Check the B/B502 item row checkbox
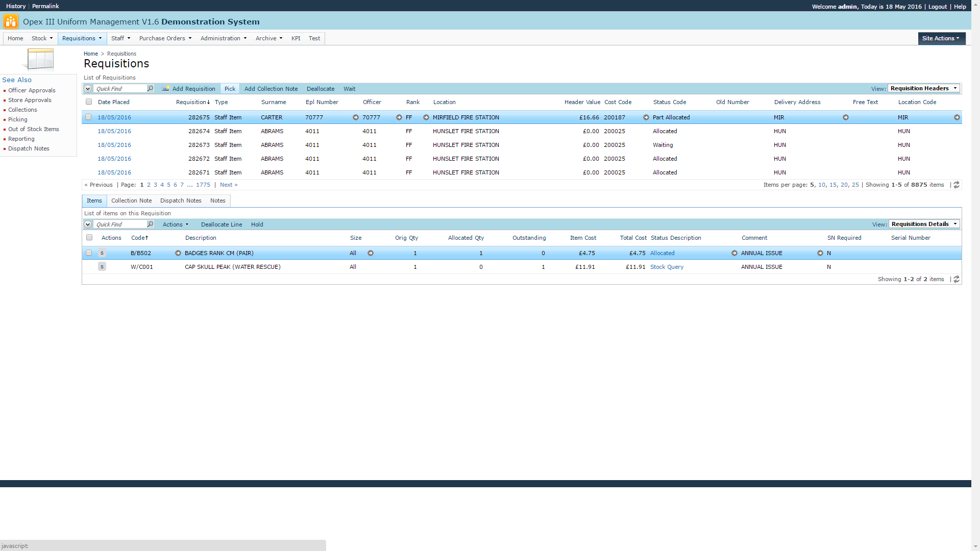 coord(89,253)
